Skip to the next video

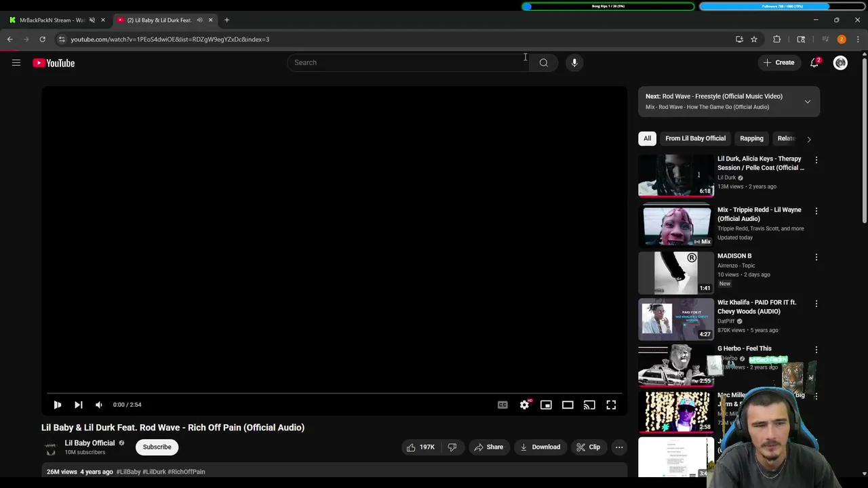coord(79,405)
